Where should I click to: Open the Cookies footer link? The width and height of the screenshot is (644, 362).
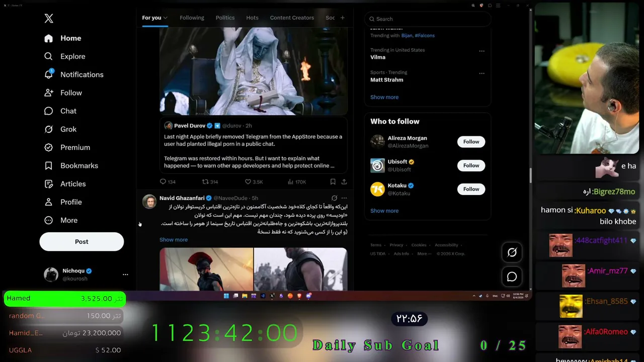click(x=419, y=245)
